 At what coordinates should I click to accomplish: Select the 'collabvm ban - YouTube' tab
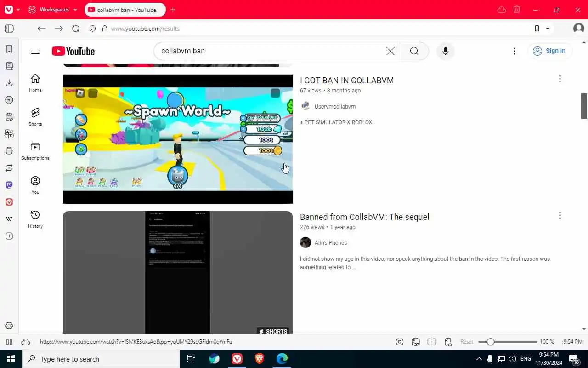click(x=124, y=10)
